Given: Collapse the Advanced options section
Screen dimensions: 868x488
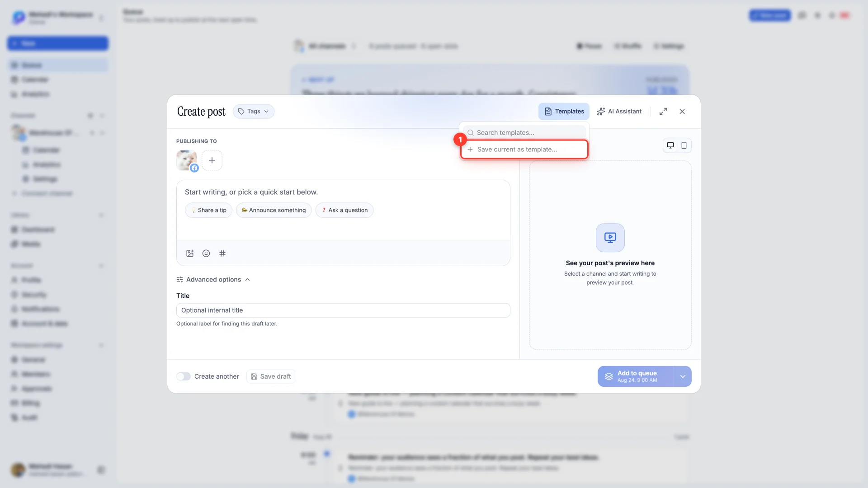Looking at the screenshot, I should click(213, 280).
